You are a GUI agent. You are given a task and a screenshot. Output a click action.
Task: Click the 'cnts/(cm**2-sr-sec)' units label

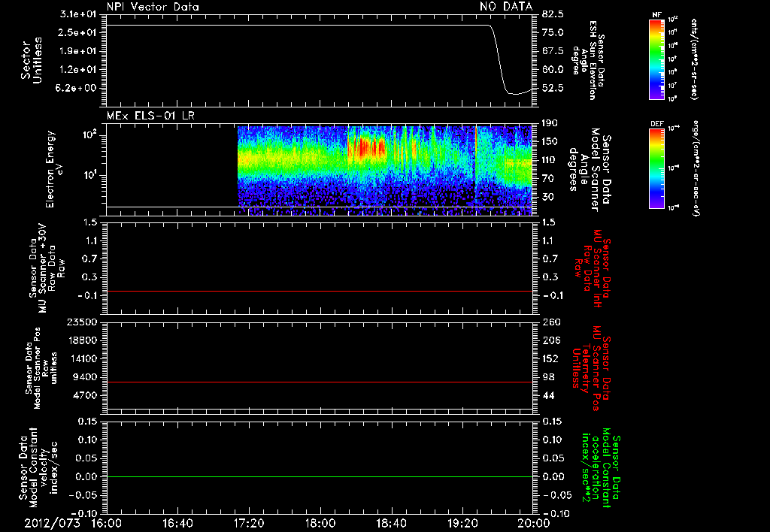coord(693,59)
